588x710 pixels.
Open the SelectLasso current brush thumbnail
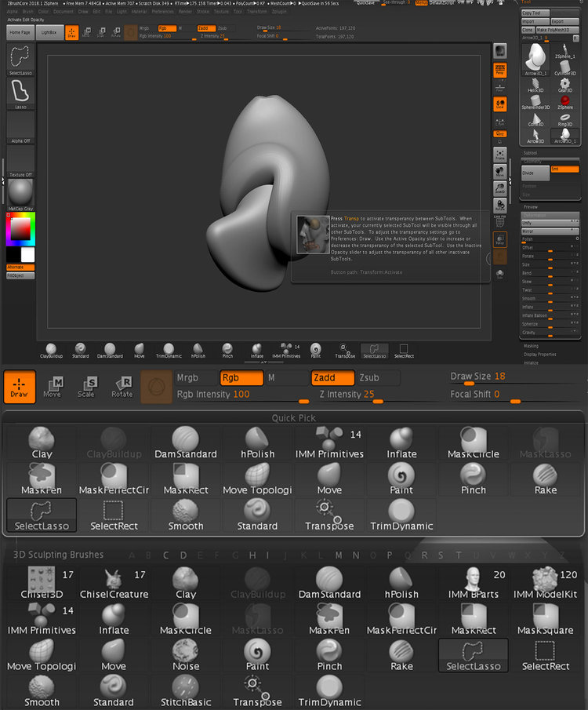coord(20,60)
